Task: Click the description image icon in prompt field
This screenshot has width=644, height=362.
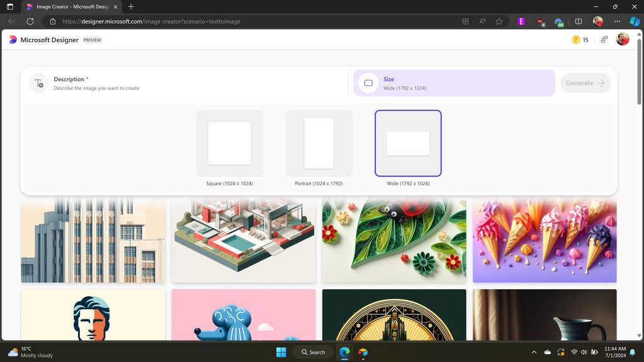Action: click(38, 83)
